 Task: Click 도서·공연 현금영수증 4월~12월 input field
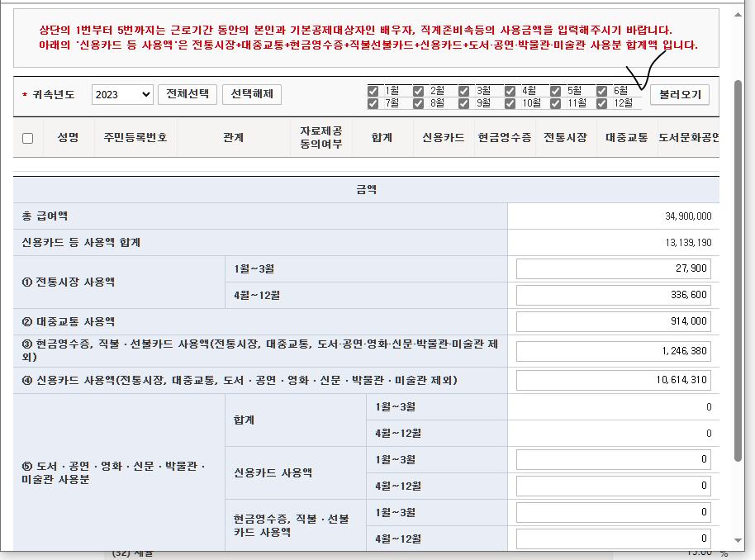(x=613, y=539)
